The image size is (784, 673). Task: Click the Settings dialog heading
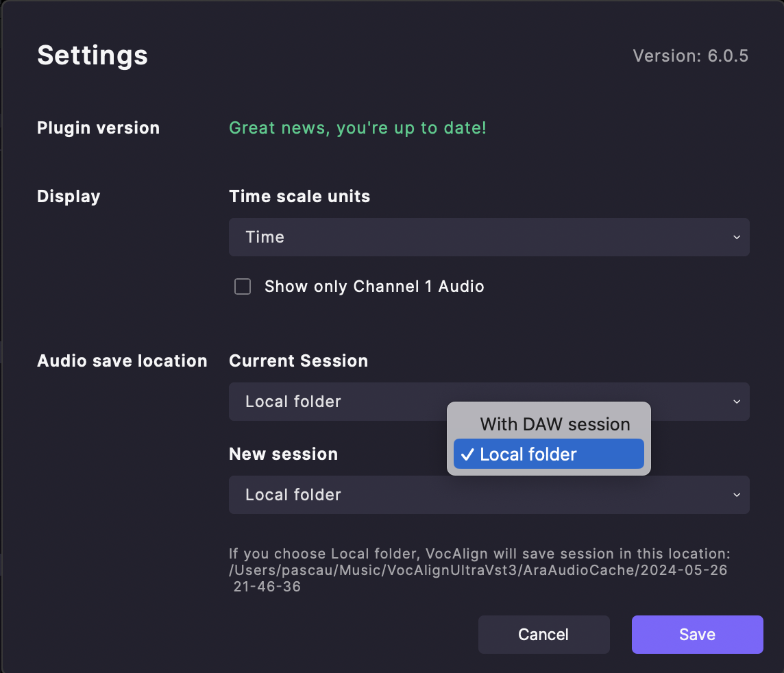coord(93,55)
